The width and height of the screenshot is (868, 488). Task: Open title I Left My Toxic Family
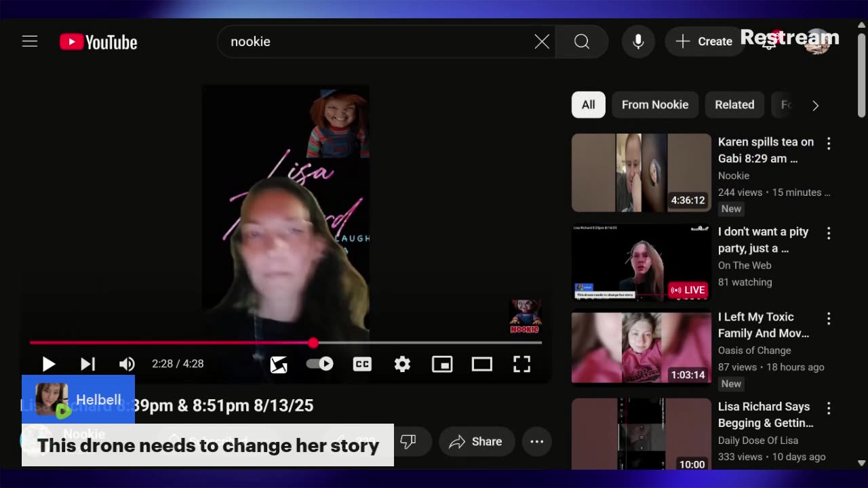coord(764,325)
